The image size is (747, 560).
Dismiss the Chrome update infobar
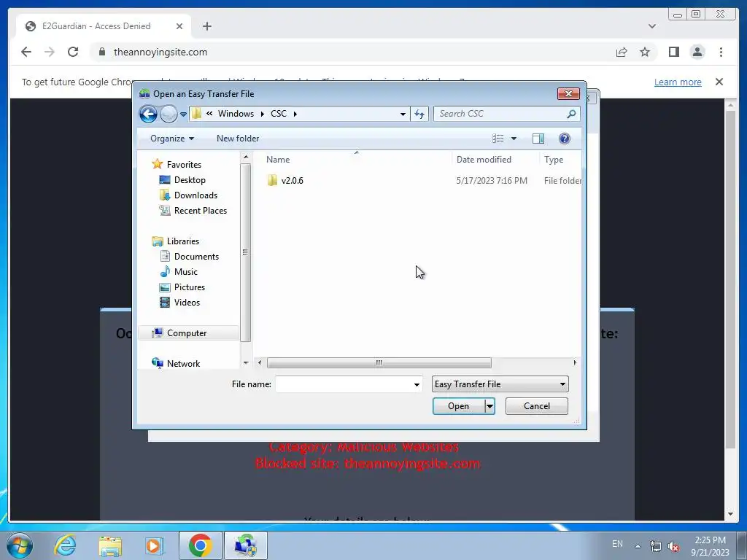pos(719,82)
